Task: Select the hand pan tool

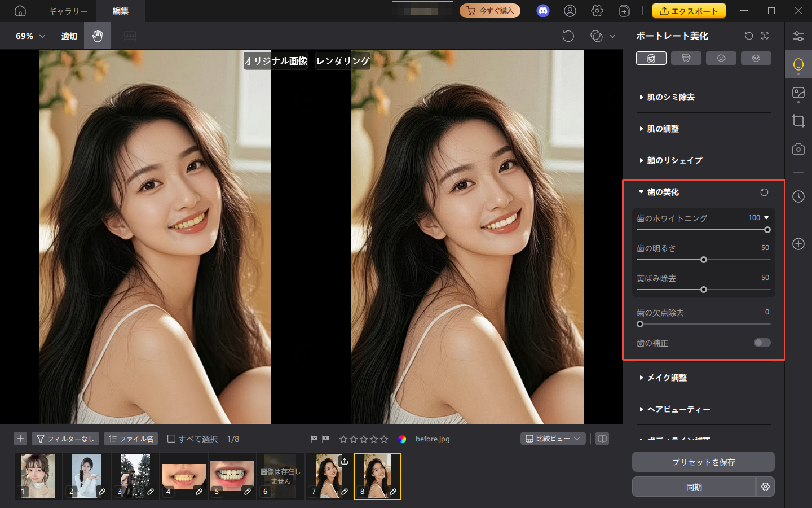Action: point(98,36)
